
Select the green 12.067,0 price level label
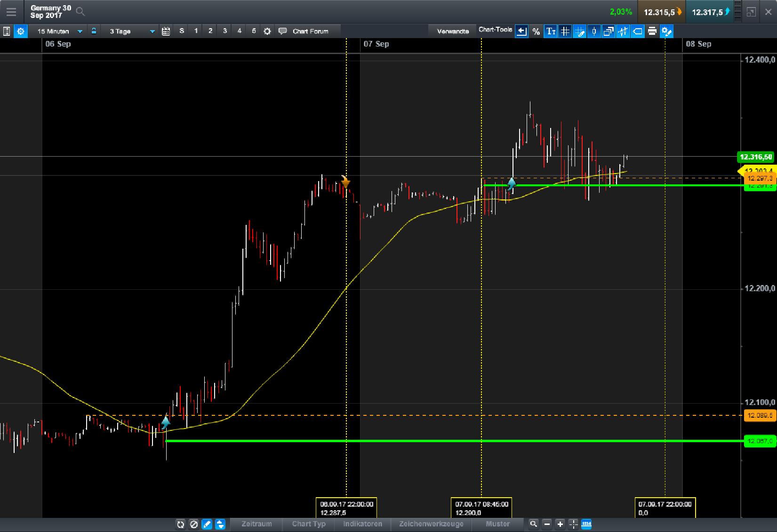760,441
